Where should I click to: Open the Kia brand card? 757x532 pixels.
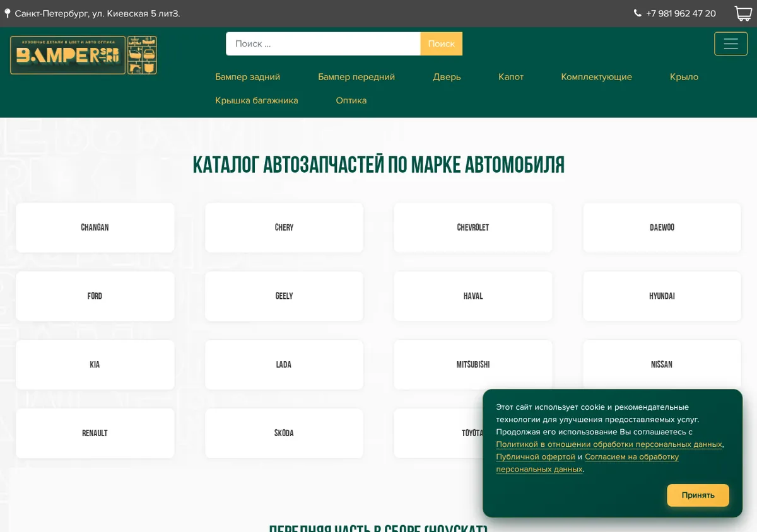tap(95, 365)
